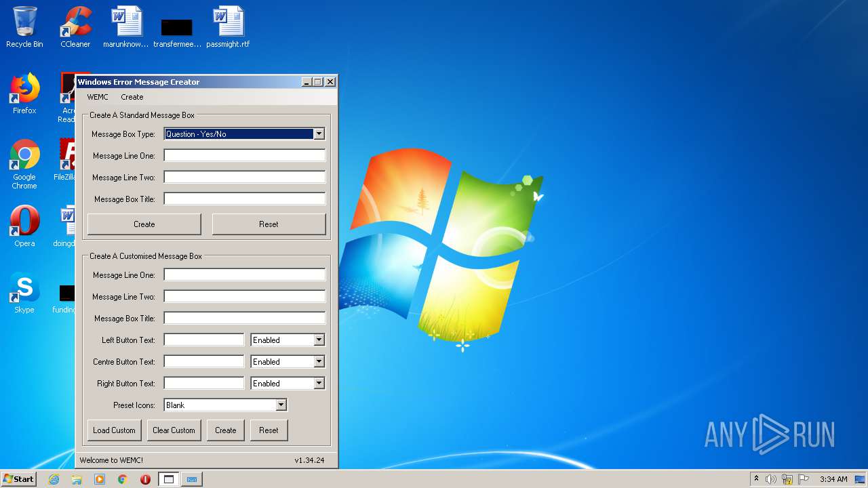Open the Create menu
This screenshot has width=868, height=488.
coord(132,97)
